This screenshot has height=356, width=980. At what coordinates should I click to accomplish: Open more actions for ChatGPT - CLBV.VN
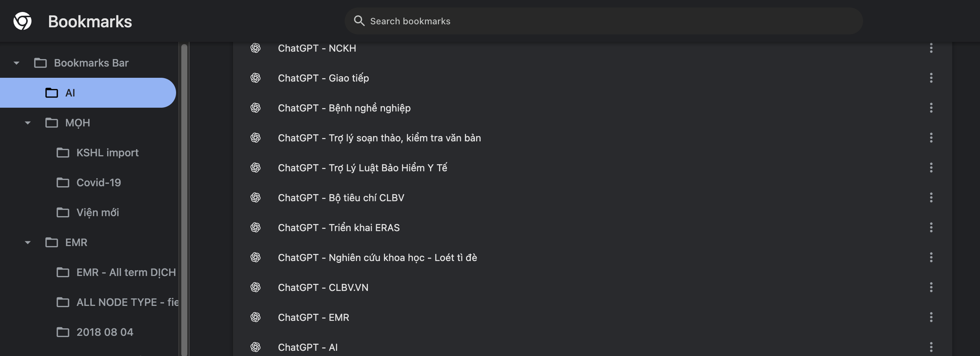click(931, 288)
